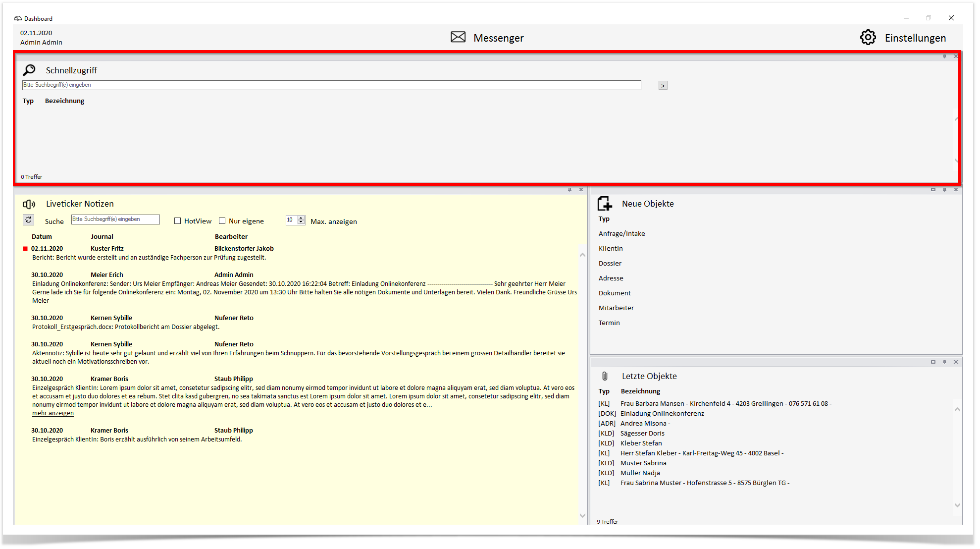
Task: Click the Datum column header in Liveticker
Action: [x=42, y=236]
